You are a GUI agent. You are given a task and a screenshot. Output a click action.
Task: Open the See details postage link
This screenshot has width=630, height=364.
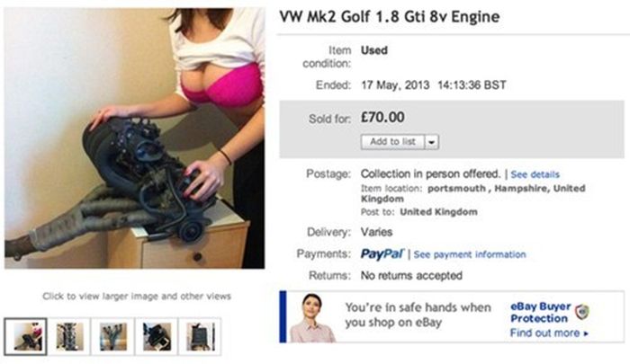pyautogui.click(x=535, y=174)
